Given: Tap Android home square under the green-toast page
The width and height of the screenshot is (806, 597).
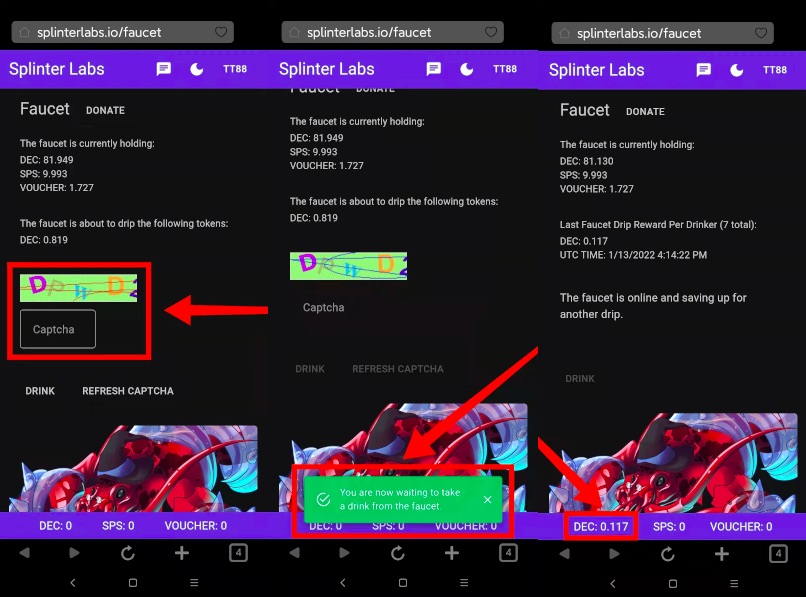Looking at the screenshot, I should pos(402,583).
